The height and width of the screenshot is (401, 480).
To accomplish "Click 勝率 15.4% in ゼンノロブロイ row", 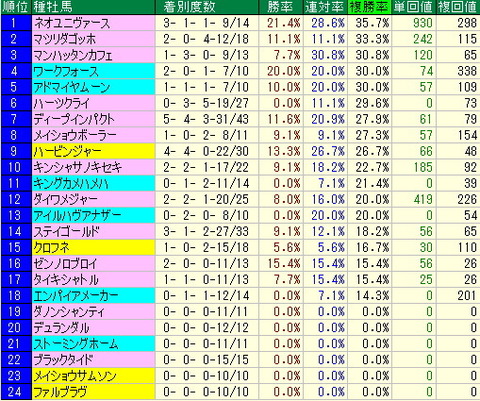I will pos(284,263).
